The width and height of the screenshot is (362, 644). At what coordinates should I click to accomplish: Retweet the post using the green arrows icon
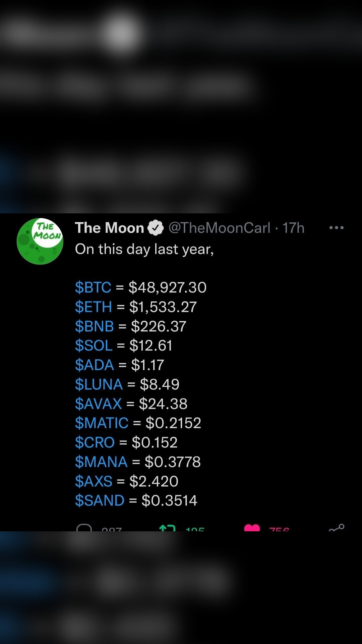pyautogui.click(x=167, y=528)
